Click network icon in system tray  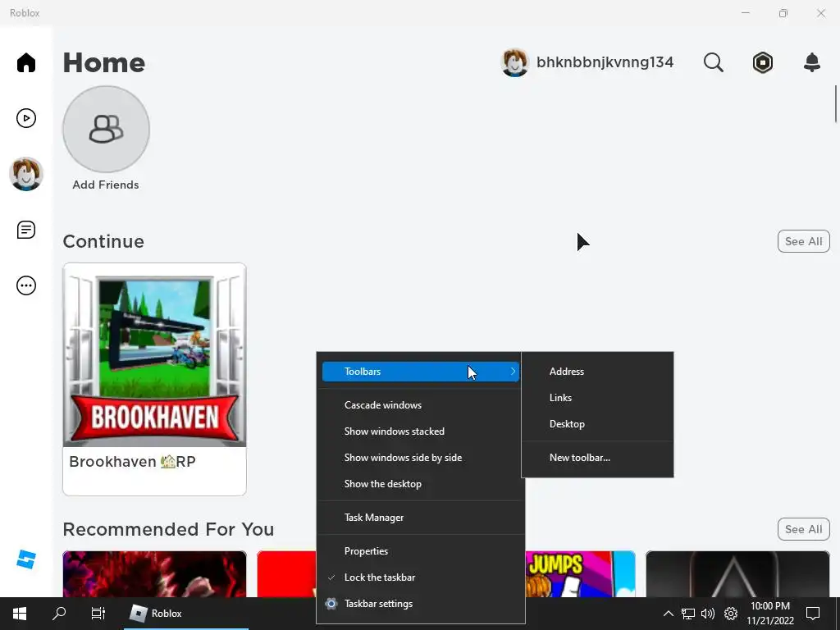point(688,614)
